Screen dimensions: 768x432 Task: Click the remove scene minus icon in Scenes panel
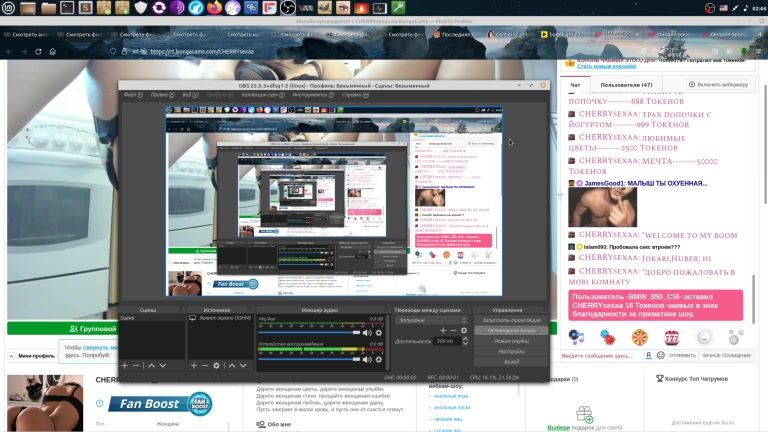(136, 366)
